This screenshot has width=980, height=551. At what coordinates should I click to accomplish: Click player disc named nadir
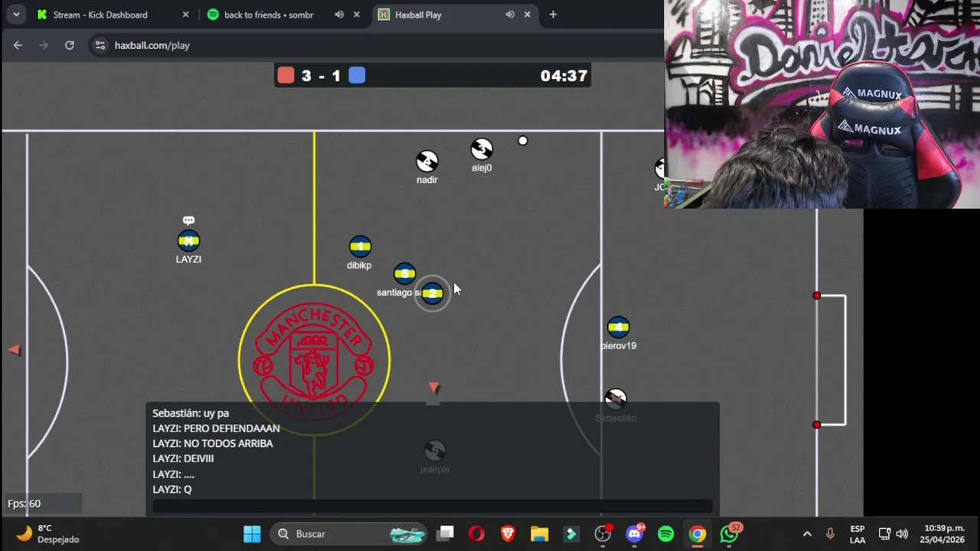(426, 161)
